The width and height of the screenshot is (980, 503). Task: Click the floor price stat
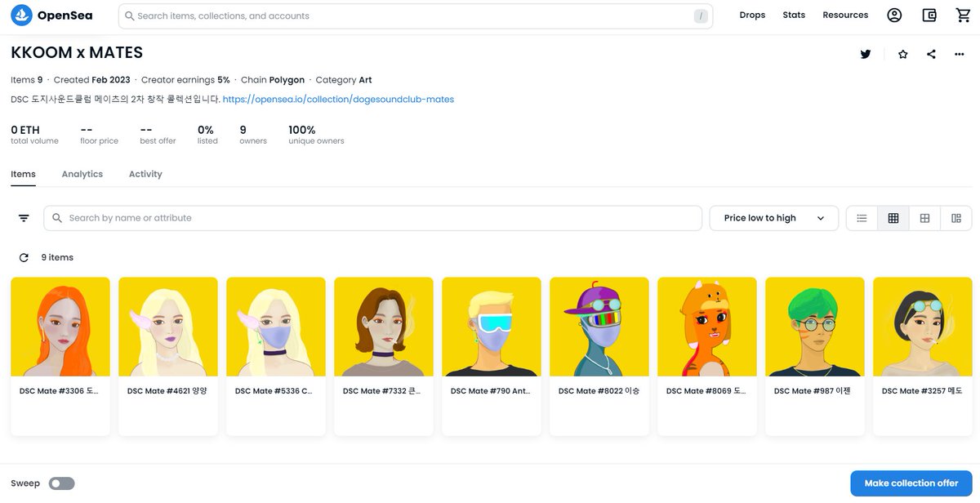click(x=99, y=135)
